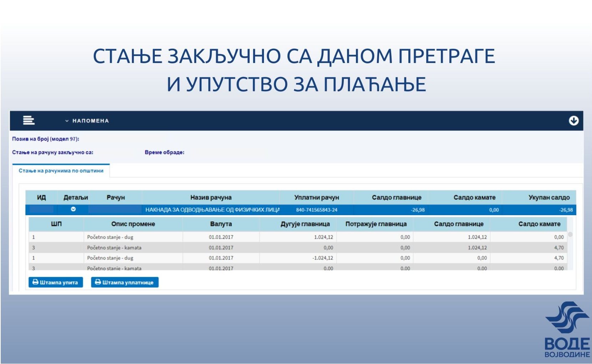Click the Опис промене column header
Image resolution: width=592 pixels, height=364 pixels.
coord(133,224)
